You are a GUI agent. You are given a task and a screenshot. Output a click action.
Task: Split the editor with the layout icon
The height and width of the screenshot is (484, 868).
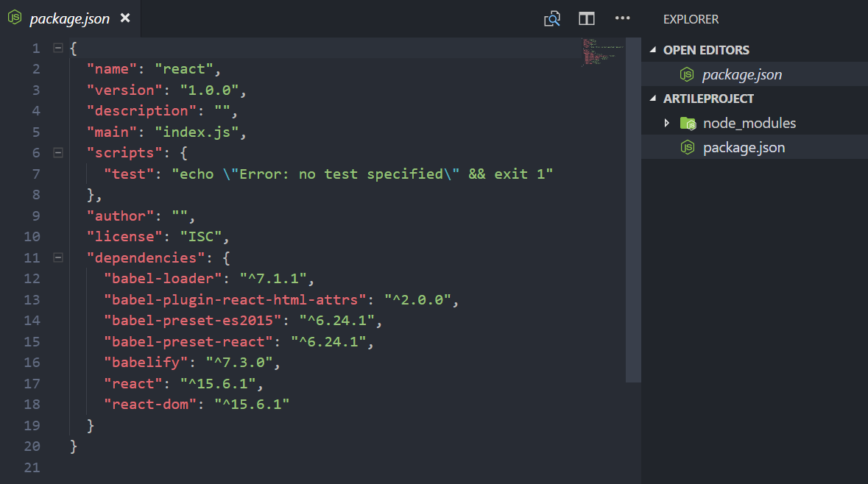(x=586, y=19)
